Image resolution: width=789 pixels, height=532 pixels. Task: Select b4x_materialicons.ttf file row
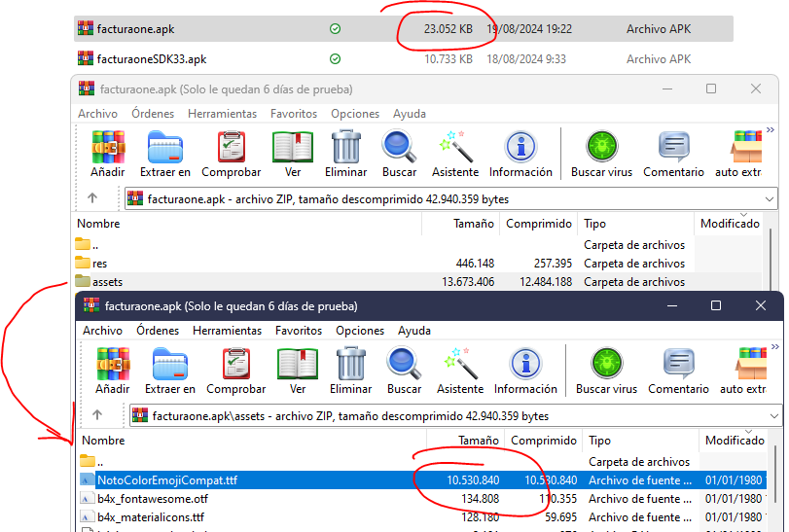coord(422,516)
